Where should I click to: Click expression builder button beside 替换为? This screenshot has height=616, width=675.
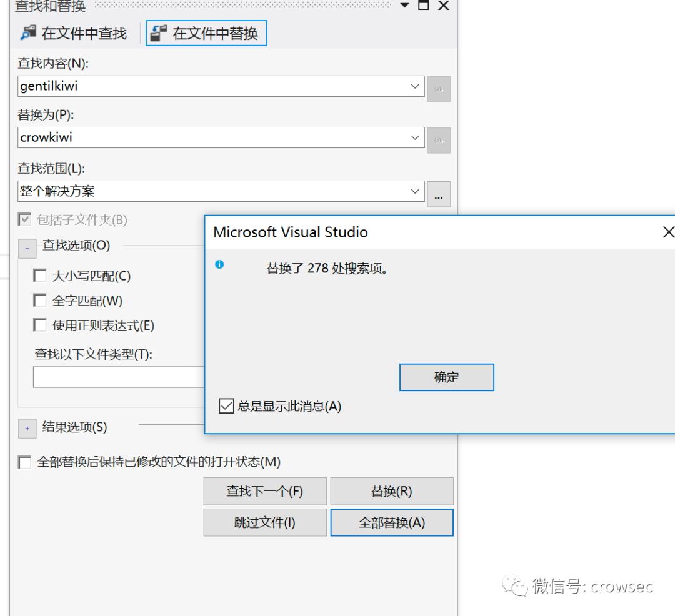(439, 140)
